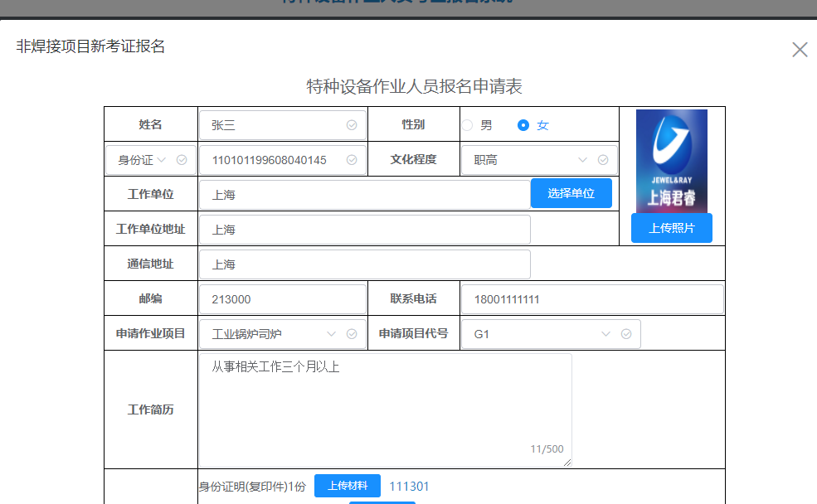Open the uploaded file link 111301

point(409,487)
